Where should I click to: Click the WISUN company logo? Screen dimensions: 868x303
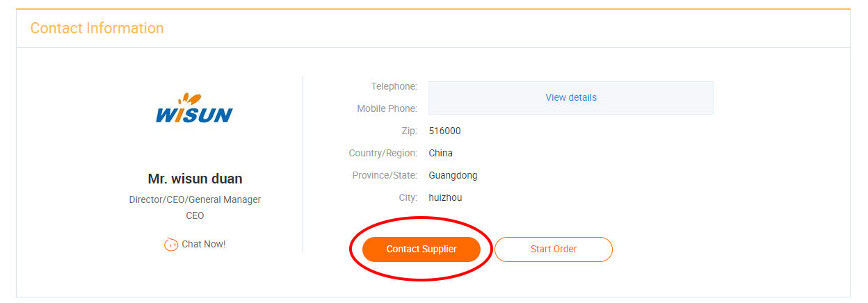195,109
